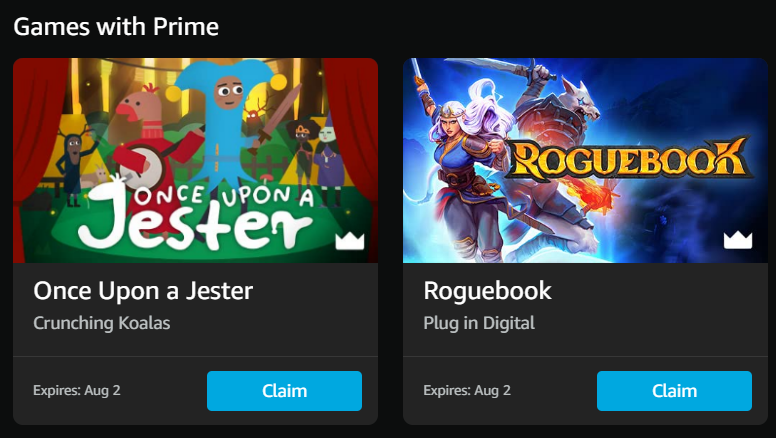Click the Games with Prime heading
Screen dimensions: 776x438
pyautogui.click(x=116, y=26)
